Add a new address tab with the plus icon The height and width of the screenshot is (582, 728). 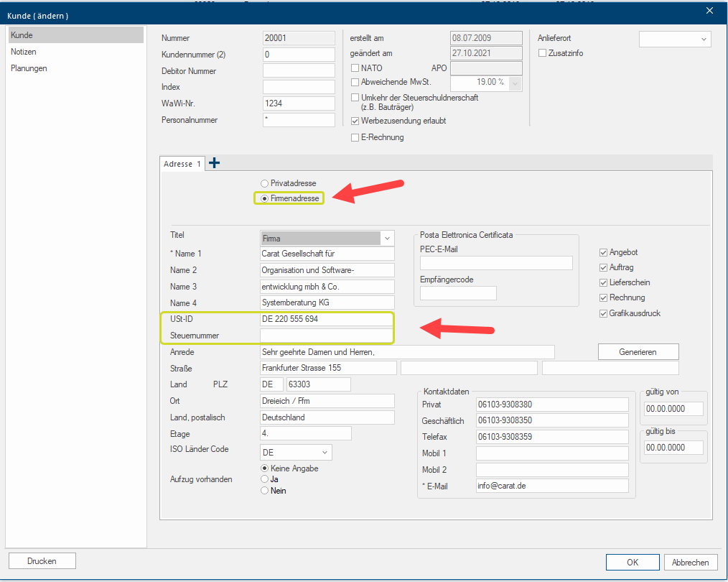(214, 163)
